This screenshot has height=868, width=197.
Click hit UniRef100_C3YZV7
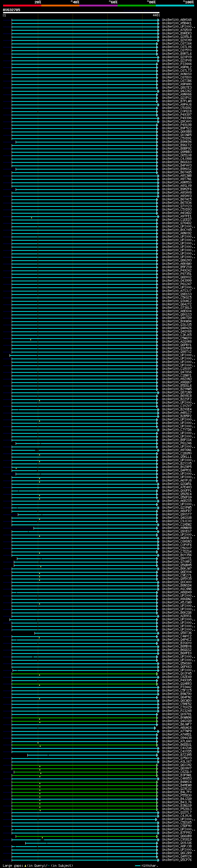point(177,406)
